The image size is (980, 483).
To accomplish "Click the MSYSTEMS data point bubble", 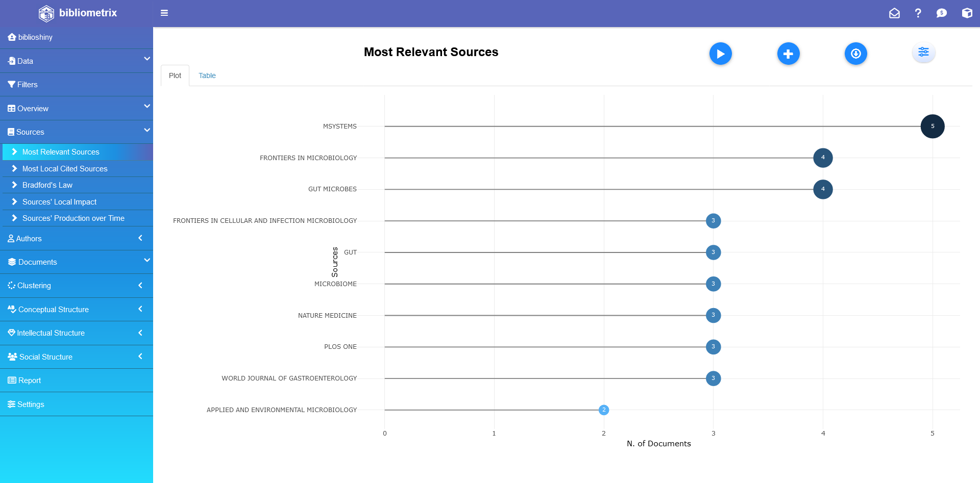I will coord(932,126).
